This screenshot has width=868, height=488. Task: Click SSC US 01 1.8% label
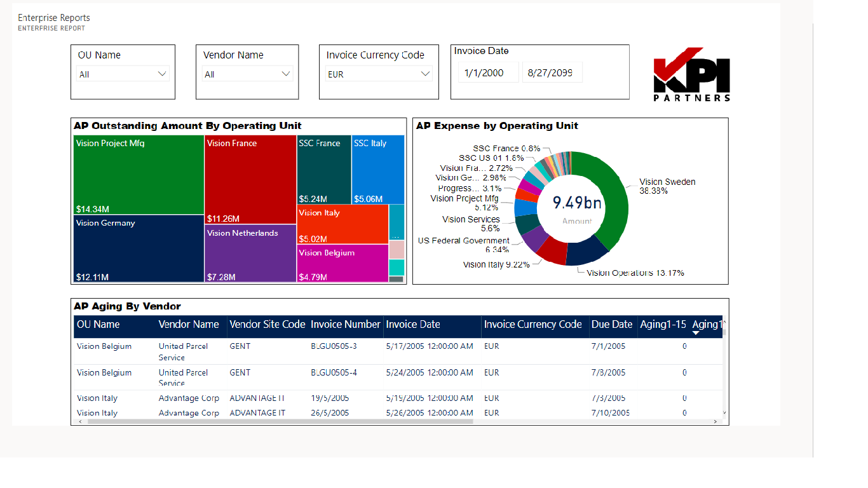click(x=491, y=158)
